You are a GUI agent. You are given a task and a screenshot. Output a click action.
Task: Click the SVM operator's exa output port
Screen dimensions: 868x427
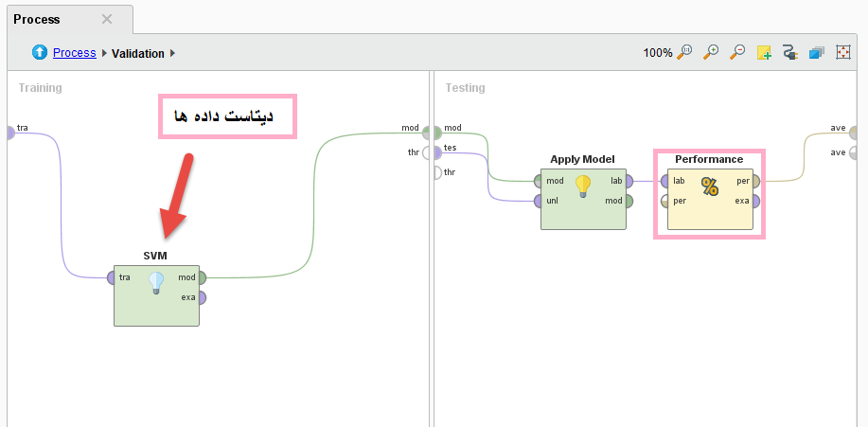[202, 297]
